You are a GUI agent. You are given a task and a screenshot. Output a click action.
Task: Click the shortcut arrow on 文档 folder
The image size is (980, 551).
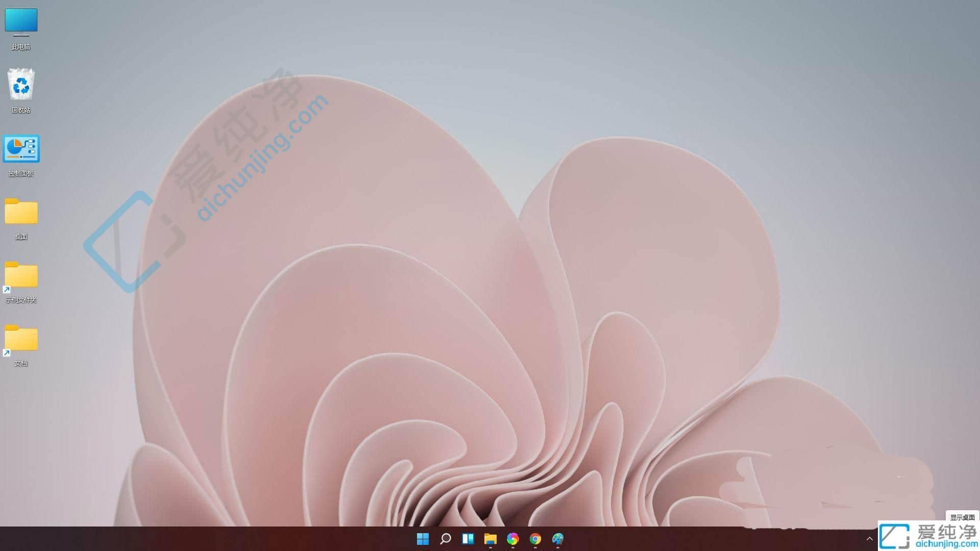(7, 352)
